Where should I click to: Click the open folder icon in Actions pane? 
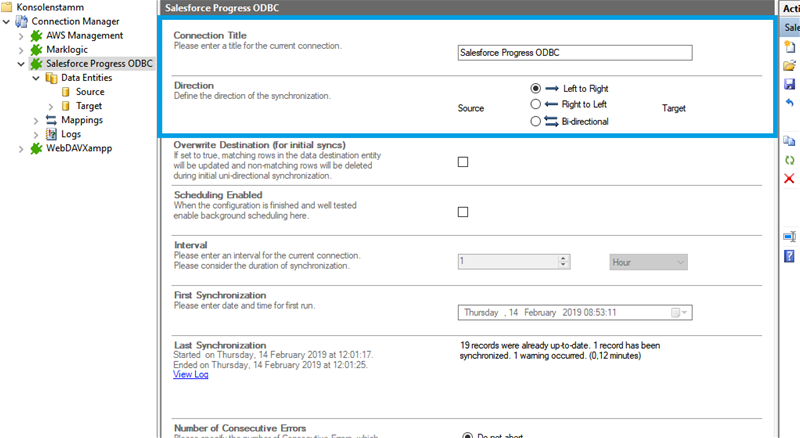pyautogui.click(x=789, y=66)
